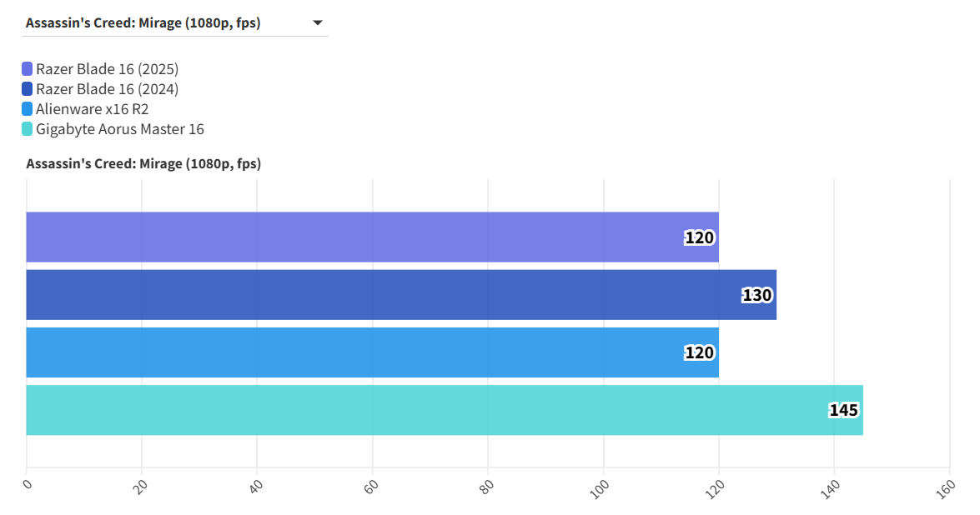
Task: Click the Gigabyte Aorus Master 16 legend swatch
Action: 28,129
